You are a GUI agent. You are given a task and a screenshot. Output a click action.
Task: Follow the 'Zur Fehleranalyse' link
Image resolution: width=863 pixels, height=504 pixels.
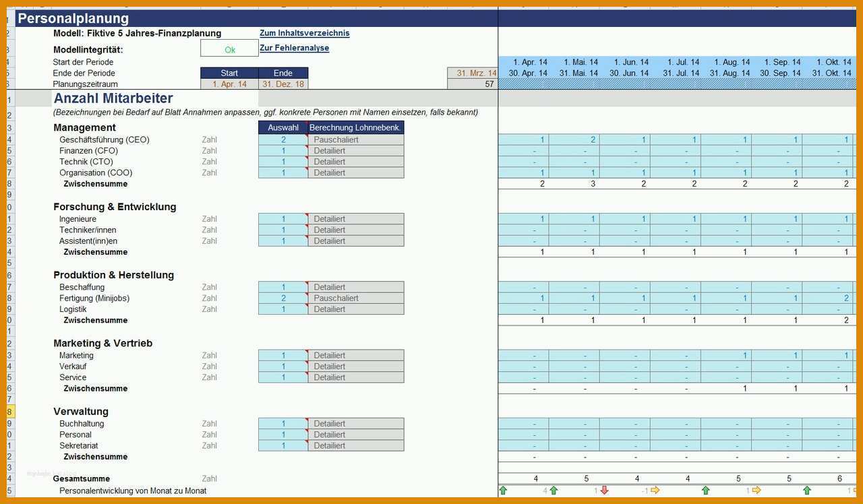(x=295, y=48)
